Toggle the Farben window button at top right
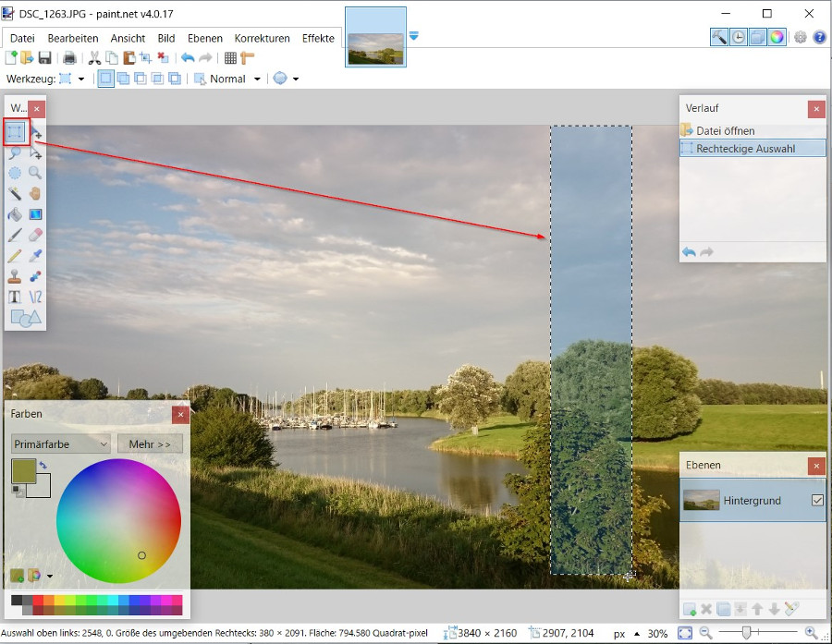The height and width of the screenshot is (644, 832). 777,38
